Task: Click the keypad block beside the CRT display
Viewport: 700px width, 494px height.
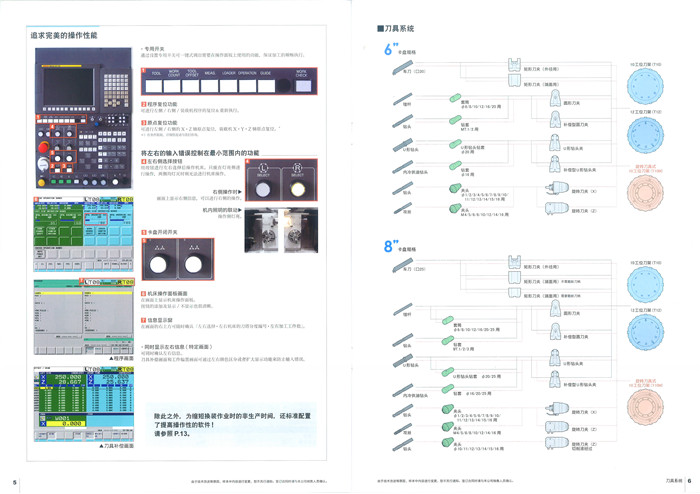Action: [x=116, y=90]
